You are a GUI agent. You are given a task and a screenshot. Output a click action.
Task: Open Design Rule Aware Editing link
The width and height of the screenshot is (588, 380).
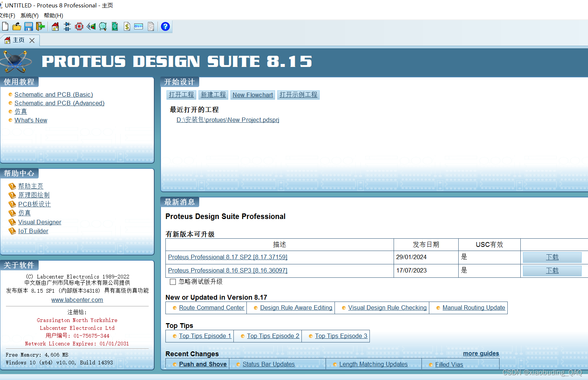tap(296, 307)
